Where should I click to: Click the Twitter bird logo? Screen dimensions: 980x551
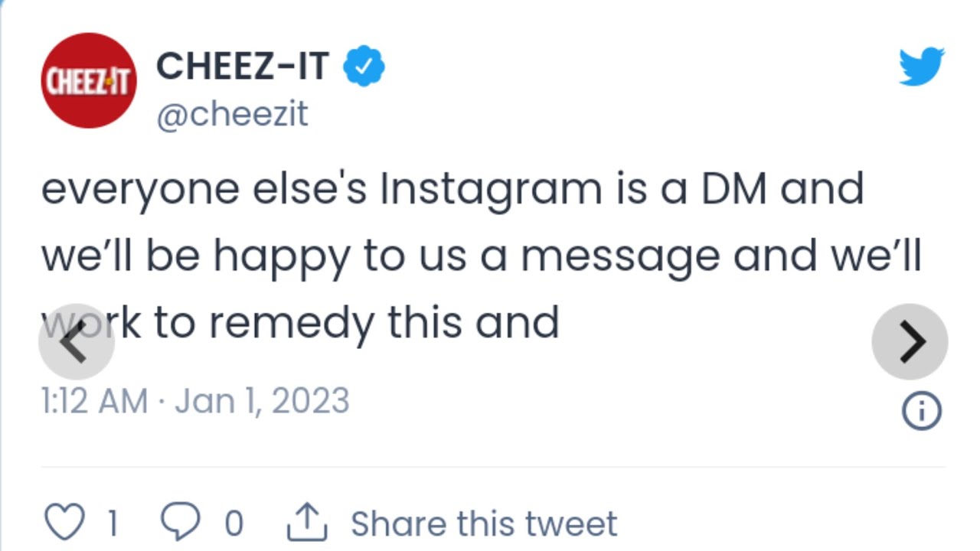(x=922, y=67)
